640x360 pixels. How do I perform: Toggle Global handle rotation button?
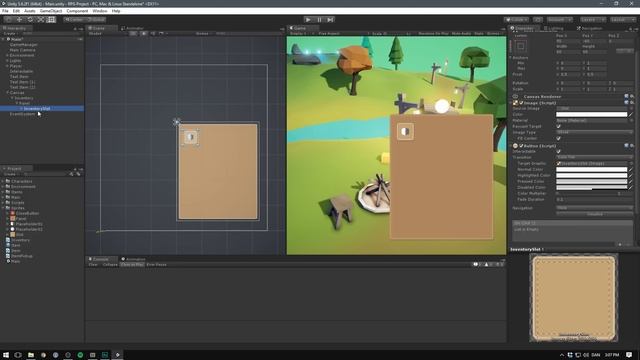pos(96,20)
